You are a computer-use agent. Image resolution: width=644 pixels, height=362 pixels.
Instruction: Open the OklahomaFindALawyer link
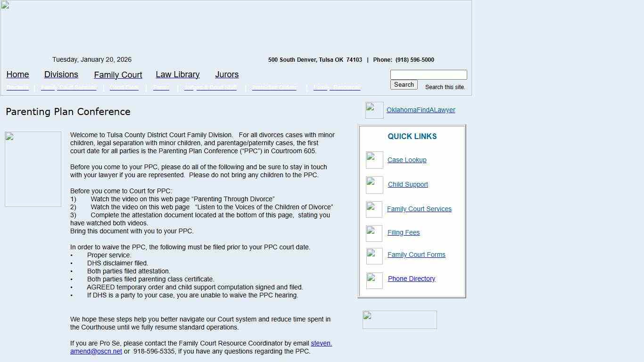tap(420, 109)
